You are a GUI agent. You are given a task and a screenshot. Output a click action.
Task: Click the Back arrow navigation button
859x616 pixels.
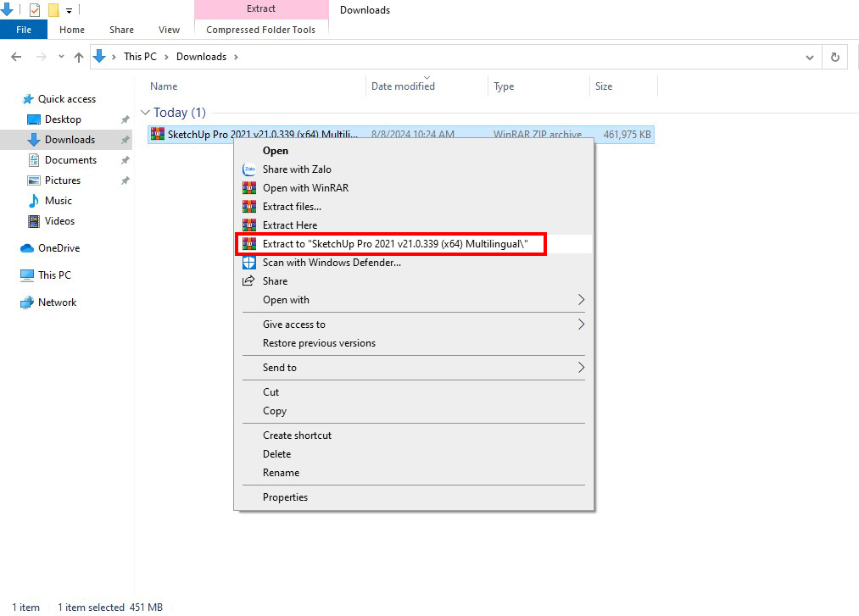[x=16, y=57]
